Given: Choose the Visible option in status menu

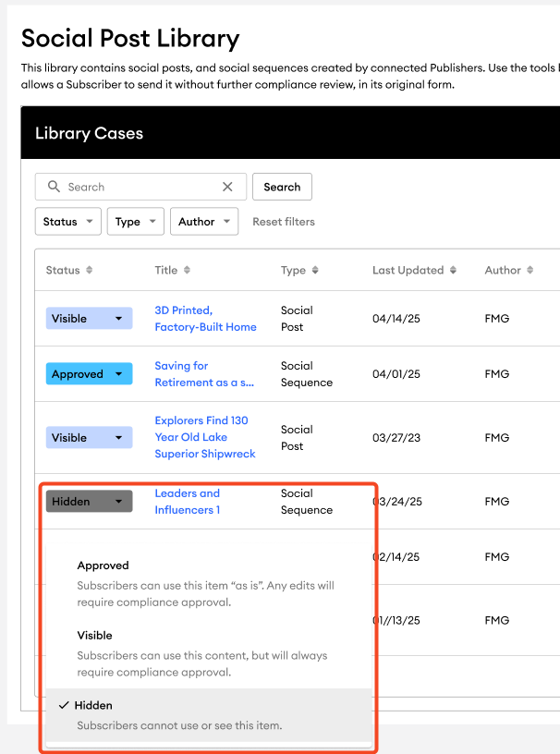Looking at the screenshot, I should click(x=208, y=653).
